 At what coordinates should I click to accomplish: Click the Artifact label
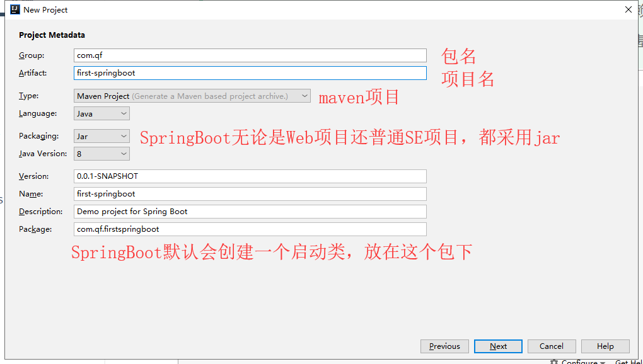[x=33, y=73]
